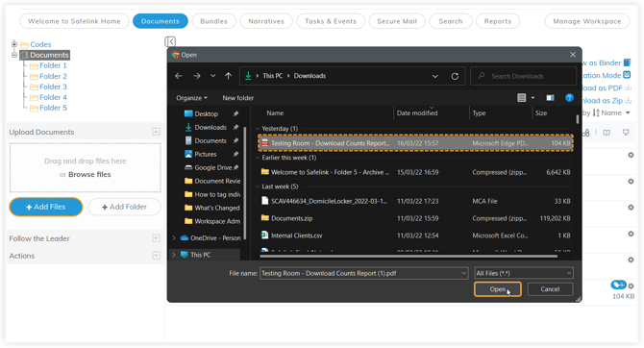644x348 pixels.
Task: Click Open to upload selected file
Action: 497,289
